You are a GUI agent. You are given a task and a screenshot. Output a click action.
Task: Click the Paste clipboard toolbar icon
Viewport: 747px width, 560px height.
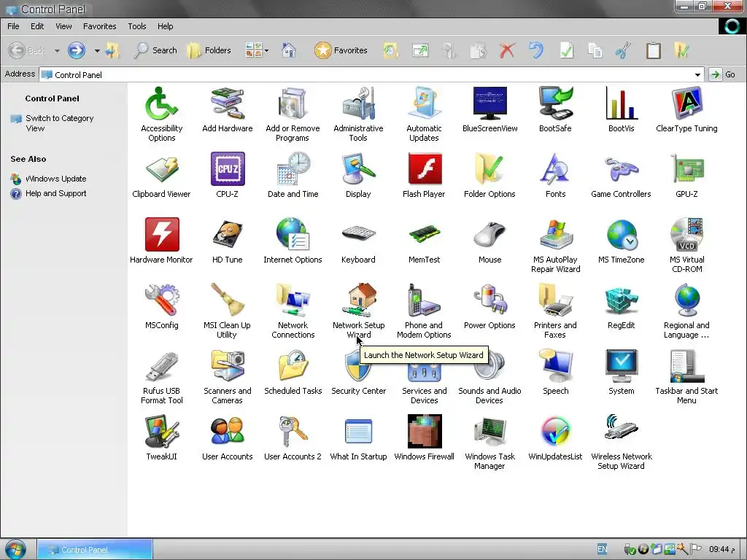click(x=653, y=50)
